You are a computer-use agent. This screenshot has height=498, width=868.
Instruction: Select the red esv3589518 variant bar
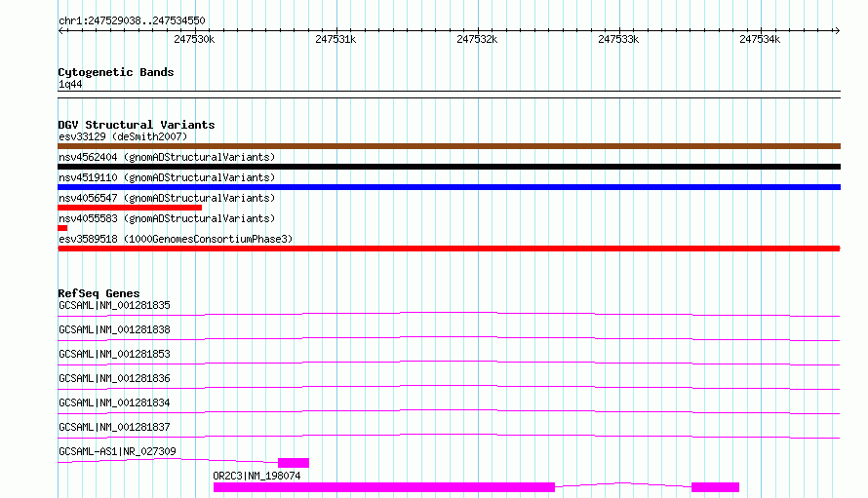pos(449,249)
